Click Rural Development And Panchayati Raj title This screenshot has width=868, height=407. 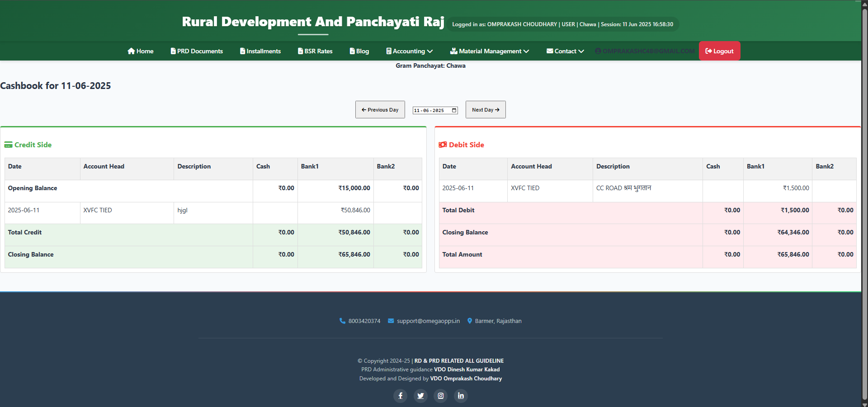tap(313, 22)
